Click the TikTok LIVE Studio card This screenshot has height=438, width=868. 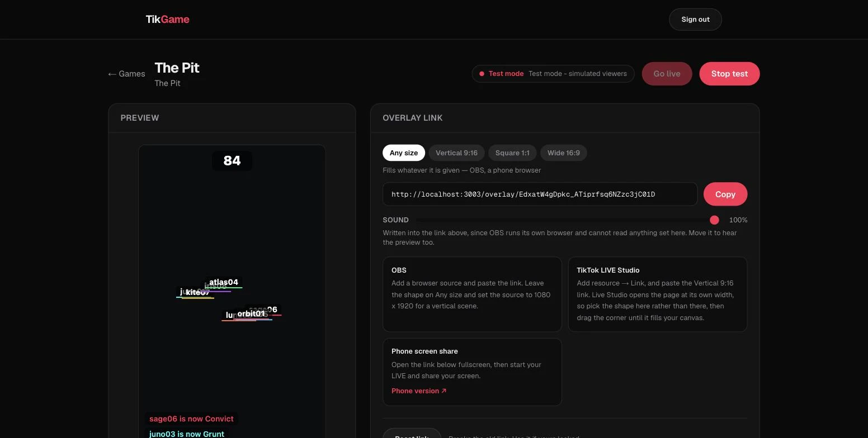coord(658,294)
